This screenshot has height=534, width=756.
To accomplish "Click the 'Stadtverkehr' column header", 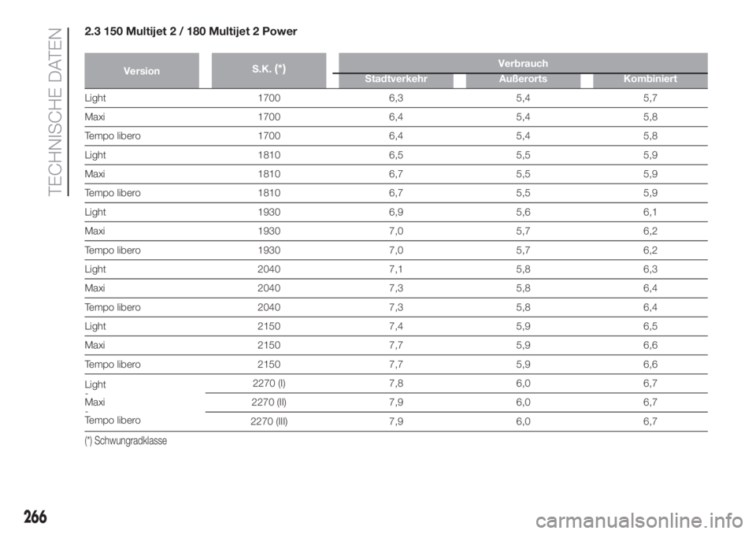I will pyautogui.click(x=396, y=79).
